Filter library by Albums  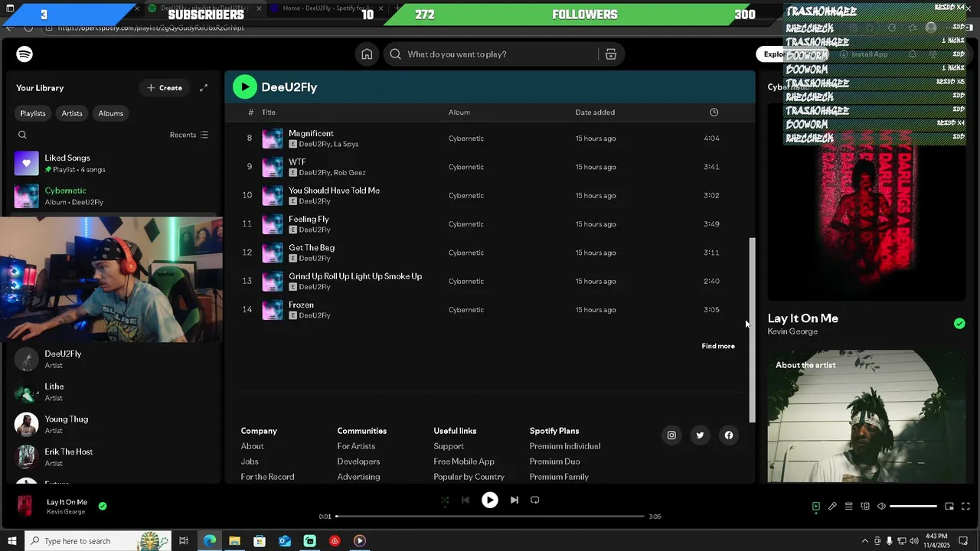pyautogui.click(x=110, y=113)
